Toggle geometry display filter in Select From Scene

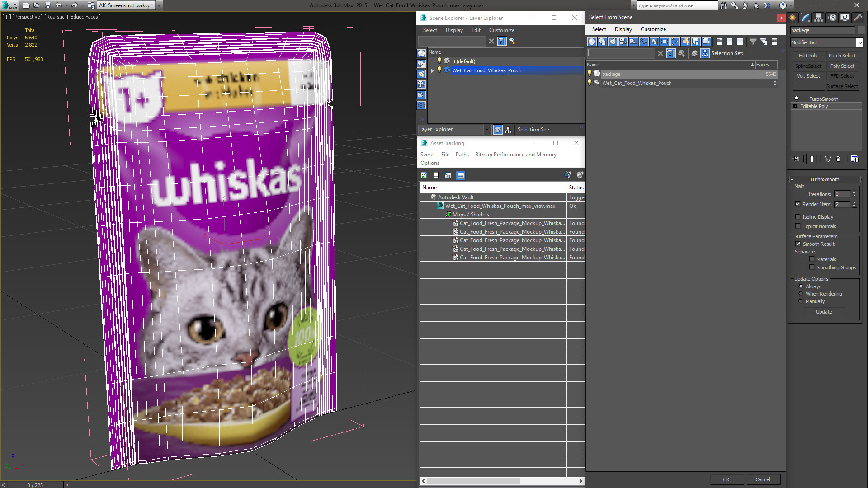tap(592, 42)
